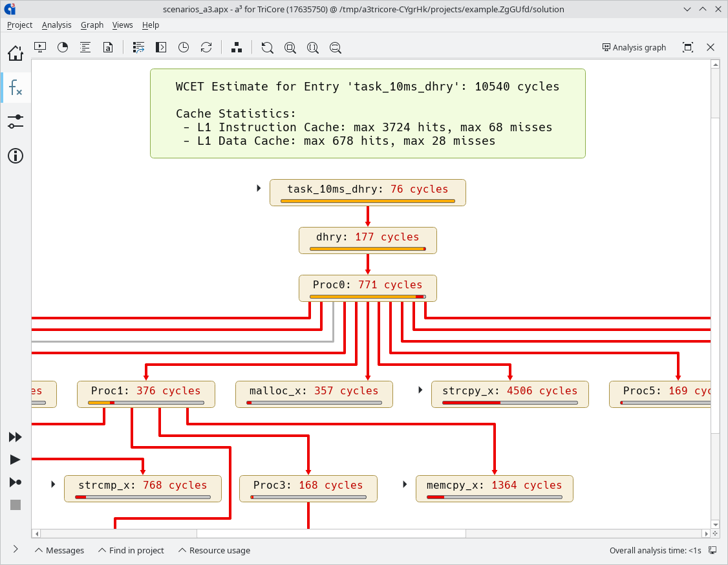Image resolution: width=728 pixels, height=565 pixels.
Task: Expand the left sidebar chevron
Action: coord(16,549)
